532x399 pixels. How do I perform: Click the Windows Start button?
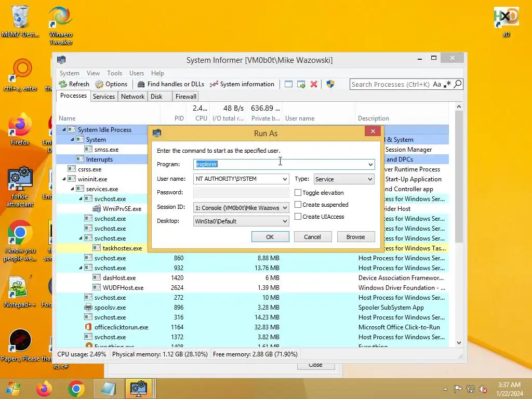point(14,389)
